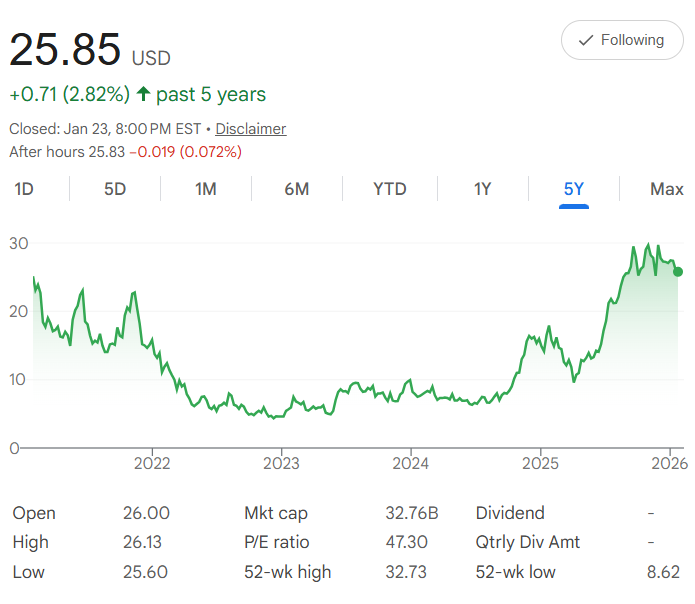
Task: Select the 5D chart range
Action: [115, 189]
